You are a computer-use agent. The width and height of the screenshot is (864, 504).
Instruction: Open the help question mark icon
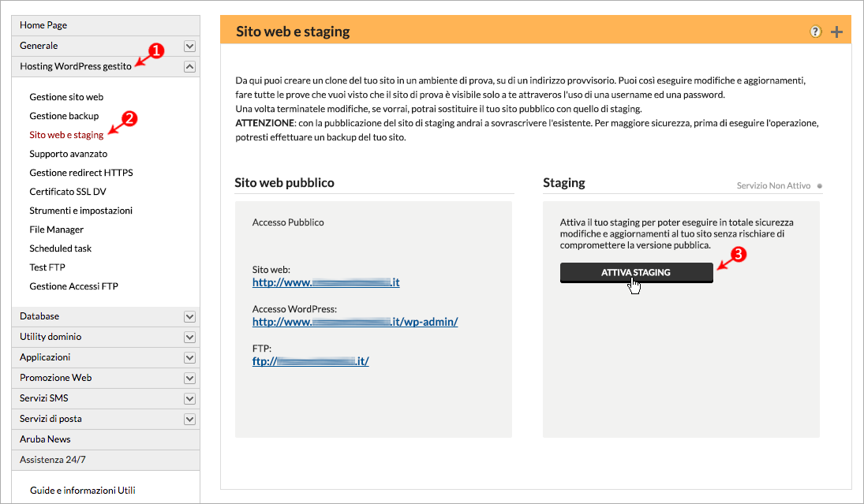[816, 32]
